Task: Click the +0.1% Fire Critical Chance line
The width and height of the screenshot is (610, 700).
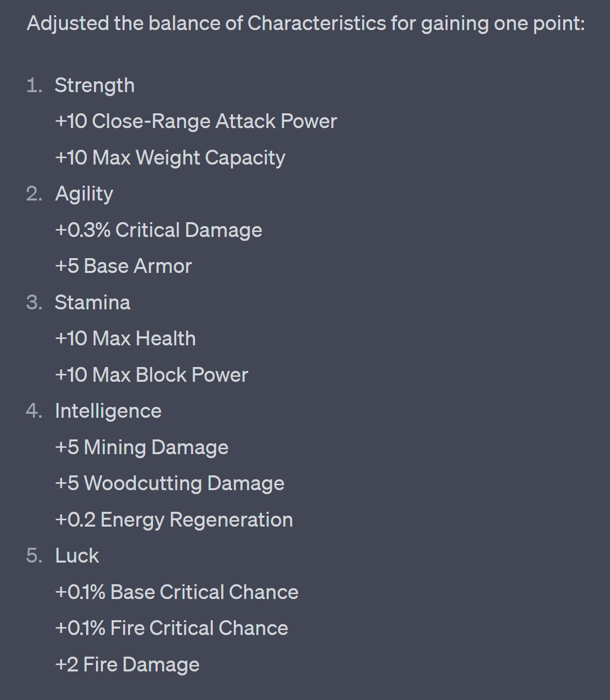Action: click(172, 628)
